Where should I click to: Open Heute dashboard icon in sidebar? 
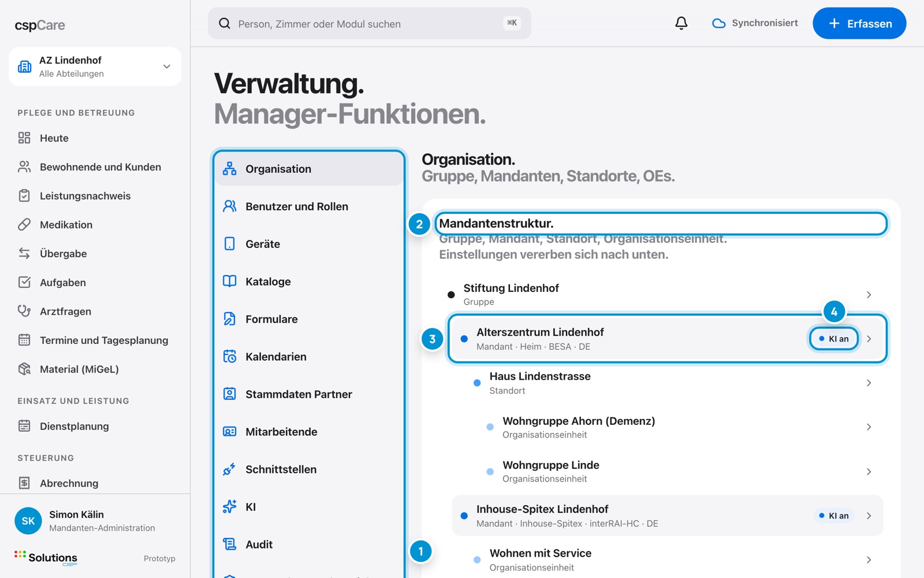pos(24,138)
